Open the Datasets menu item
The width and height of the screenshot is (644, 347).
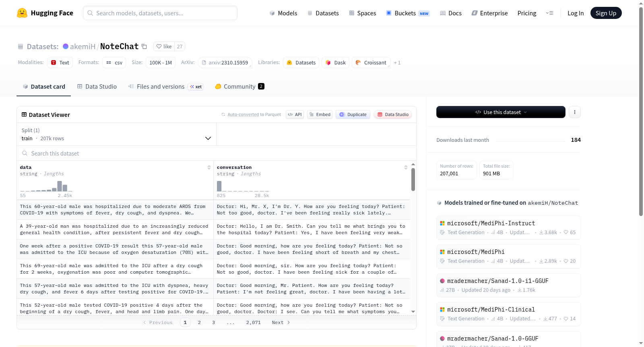pyautogui.click(x=323, y=13)
